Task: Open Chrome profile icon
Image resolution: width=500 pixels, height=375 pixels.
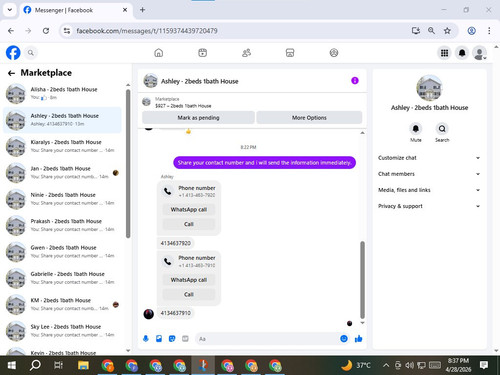Action: click(x=471, y=31)
